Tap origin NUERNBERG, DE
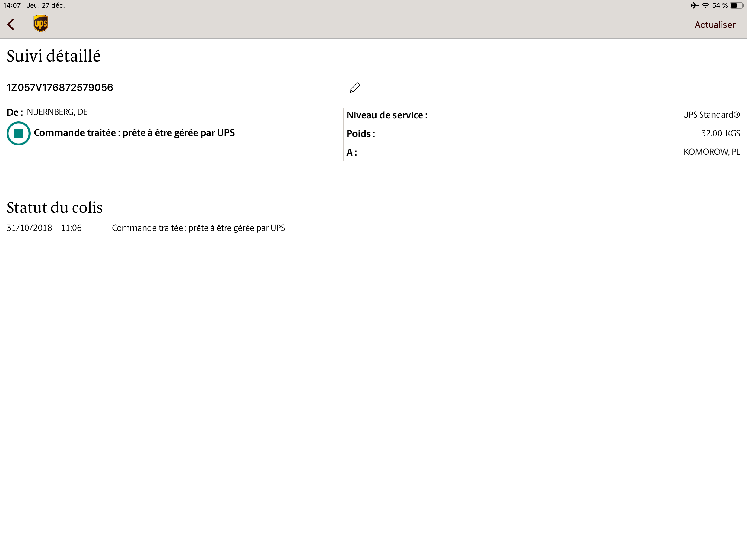 [57, 112]
